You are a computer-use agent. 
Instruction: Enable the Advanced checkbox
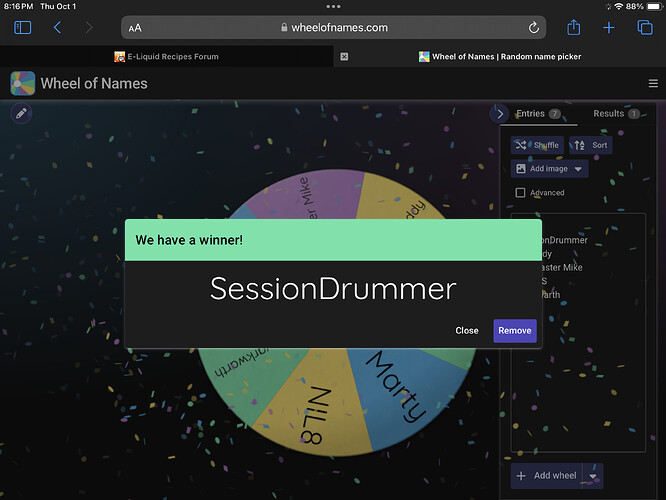coord(520,192)
